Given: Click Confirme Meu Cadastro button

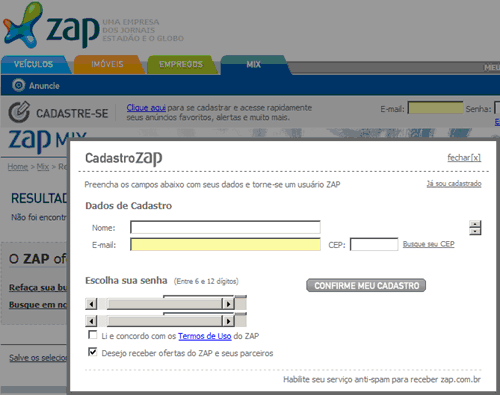Looking at the screenshot, I should click(366, 286).
